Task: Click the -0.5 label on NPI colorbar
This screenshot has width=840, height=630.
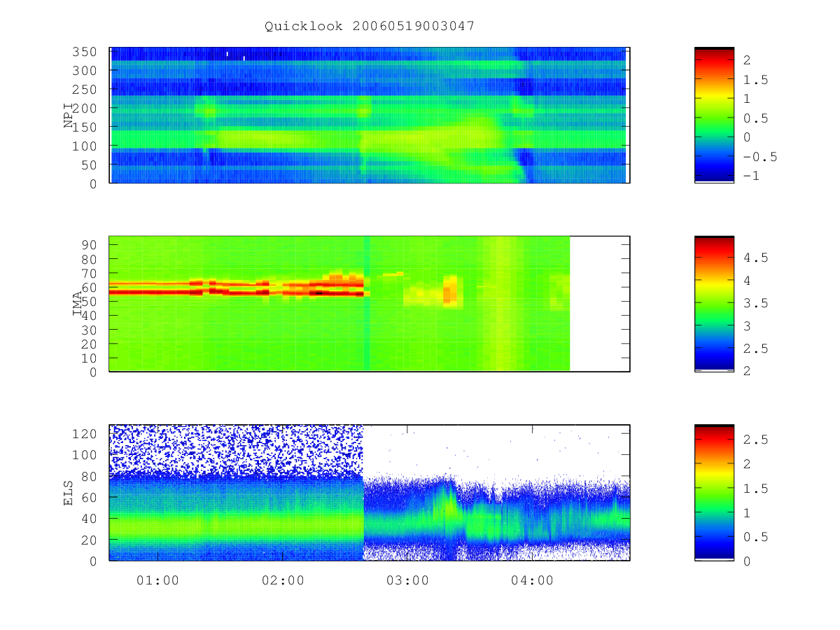Action: [760, 157]
